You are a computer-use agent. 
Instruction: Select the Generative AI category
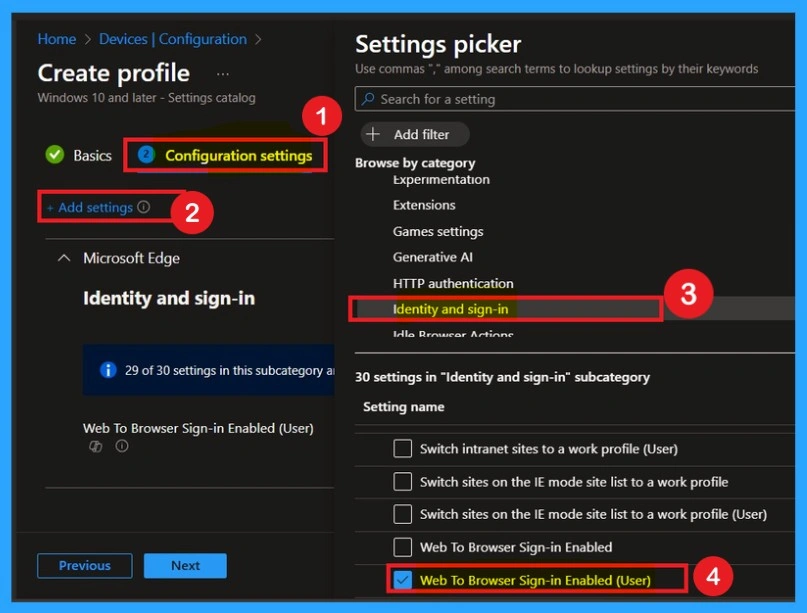tap(432, 257)
